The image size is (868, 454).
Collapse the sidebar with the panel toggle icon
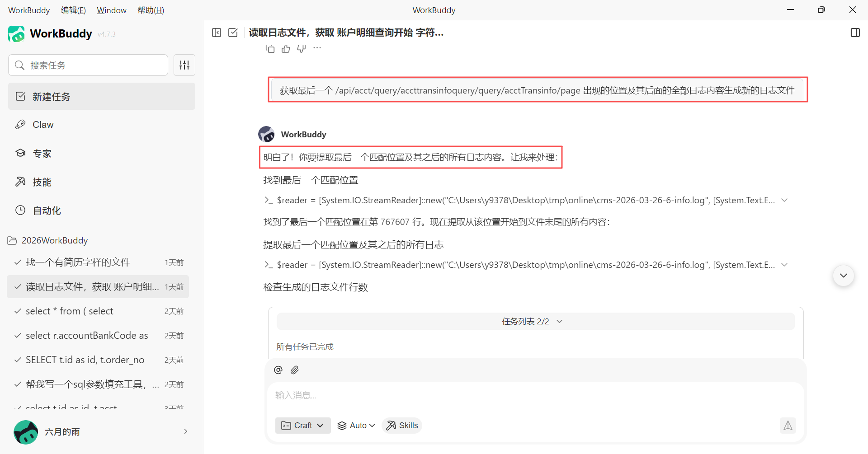pyautogui.click(x=217, y=33)
